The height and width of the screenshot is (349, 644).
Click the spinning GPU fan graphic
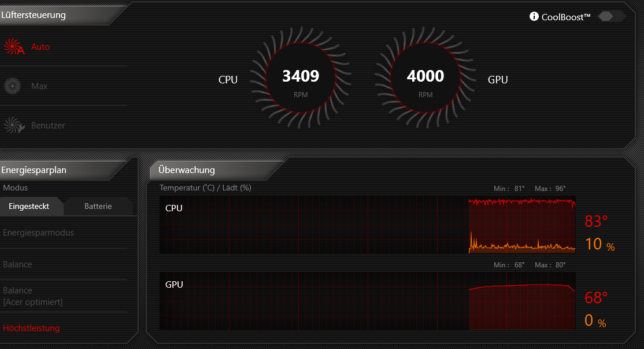[x=424, y=76]
